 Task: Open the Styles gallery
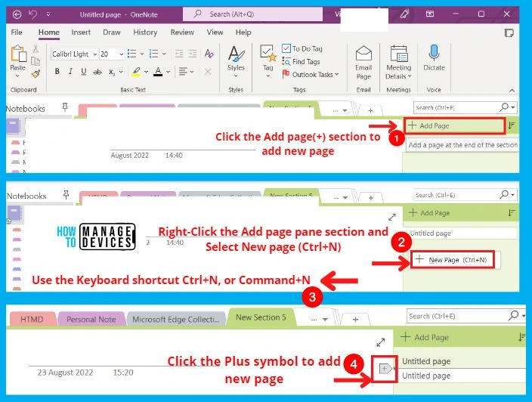click(x=236, y=61)
